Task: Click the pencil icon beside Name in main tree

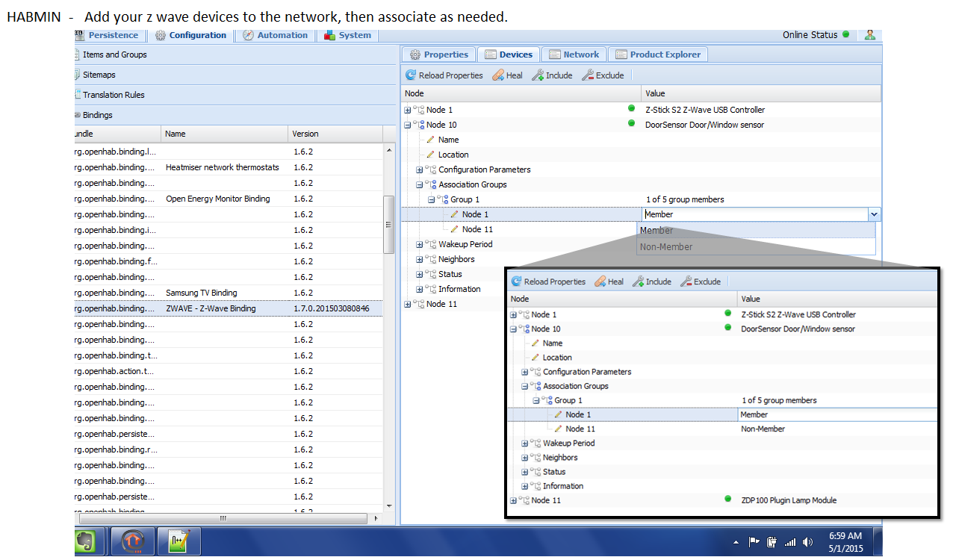Action: pyautogui.click(x=430, y=140)
